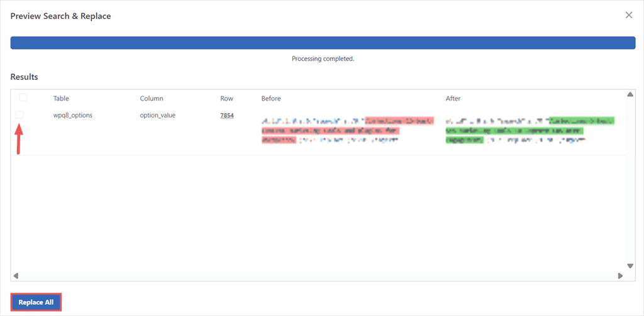644x316 pixels.
Task: Click the results scrollbar up arrow
Action: pos(630,95)
